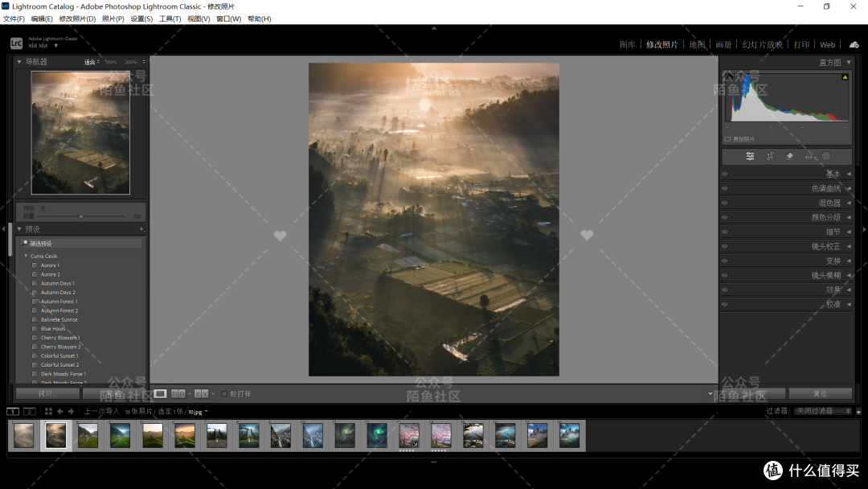Screen dimensions: 868x489
Task: Switch to Reference view R|A icon
Action: [178, 394]
